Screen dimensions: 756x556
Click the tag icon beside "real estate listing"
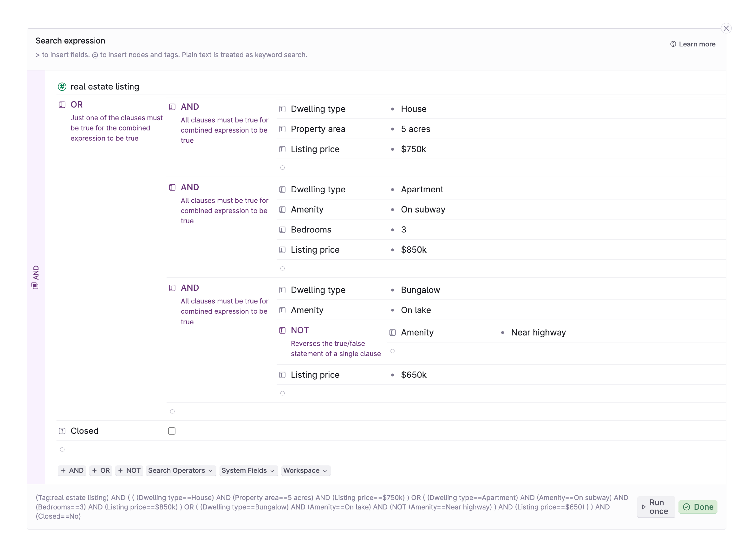[x=62, y=86]
